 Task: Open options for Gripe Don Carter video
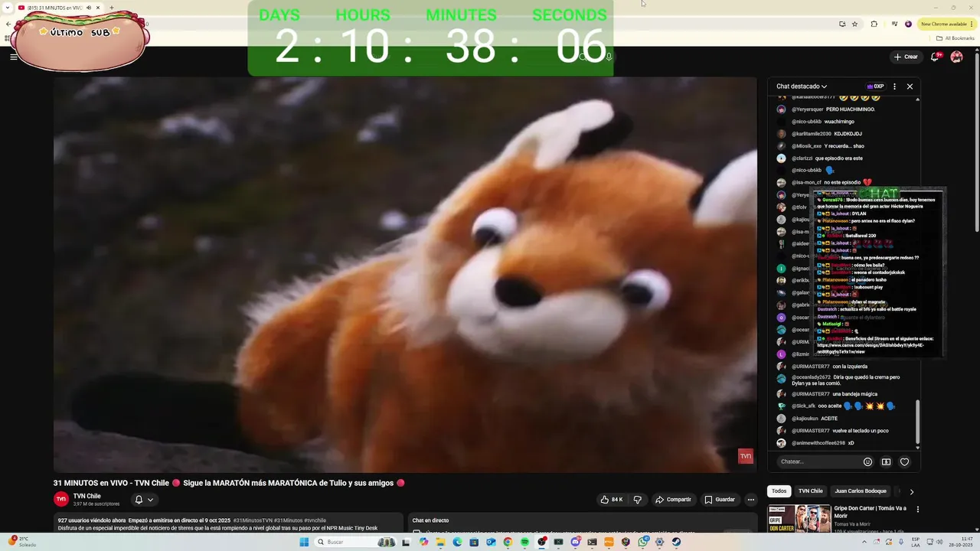pos(917,509)
